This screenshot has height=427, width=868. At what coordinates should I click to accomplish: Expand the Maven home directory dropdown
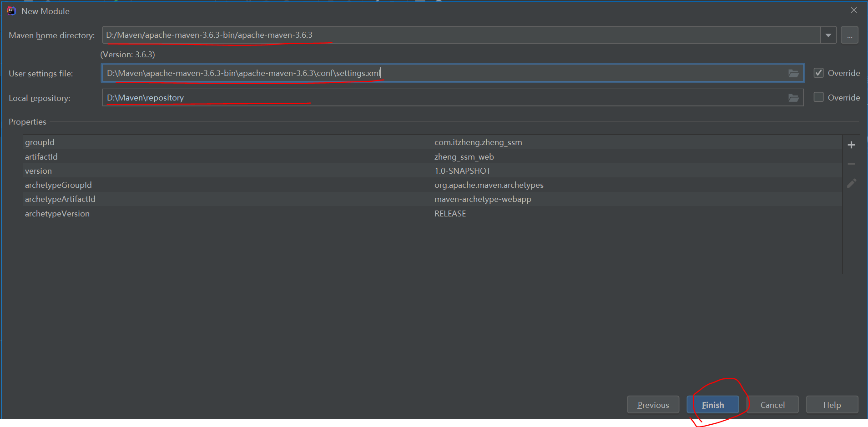click(828, 35)
